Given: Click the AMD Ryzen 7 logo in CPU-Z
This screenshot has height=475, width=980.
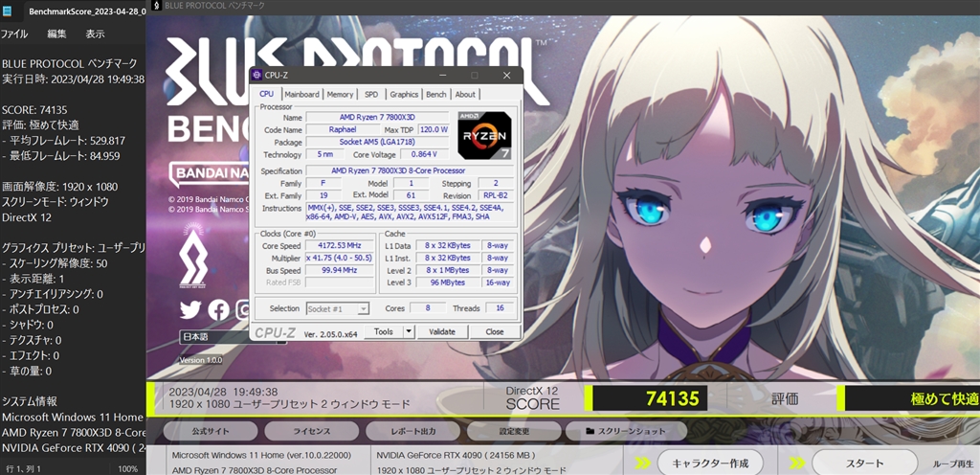Looking at the screenshot, I should [484, 135].
